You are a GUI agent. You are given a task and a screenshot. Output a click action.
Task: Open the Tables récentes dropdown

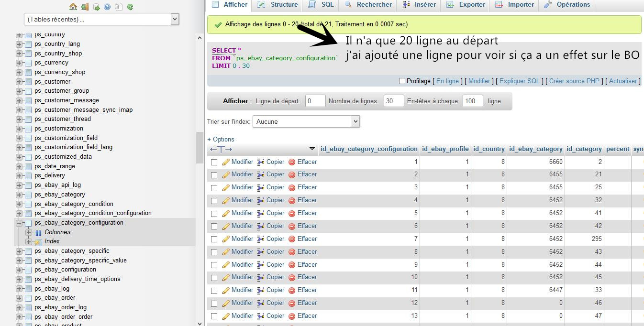[x=101, y=19]
